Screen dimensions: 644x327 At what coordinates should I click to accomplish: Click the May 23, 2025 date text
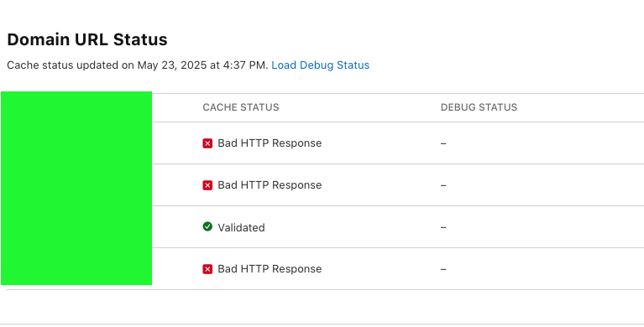(x=171, y=65)
